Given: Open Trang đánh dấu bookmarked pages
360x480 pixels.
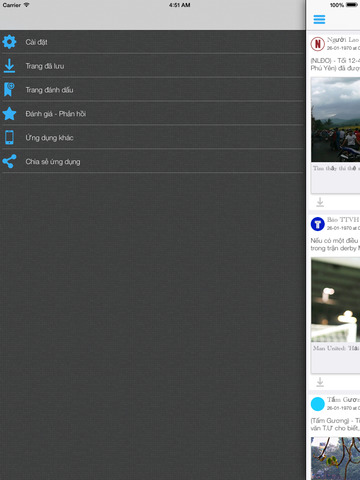Looking at the screenshot, I should click(153, 90).
